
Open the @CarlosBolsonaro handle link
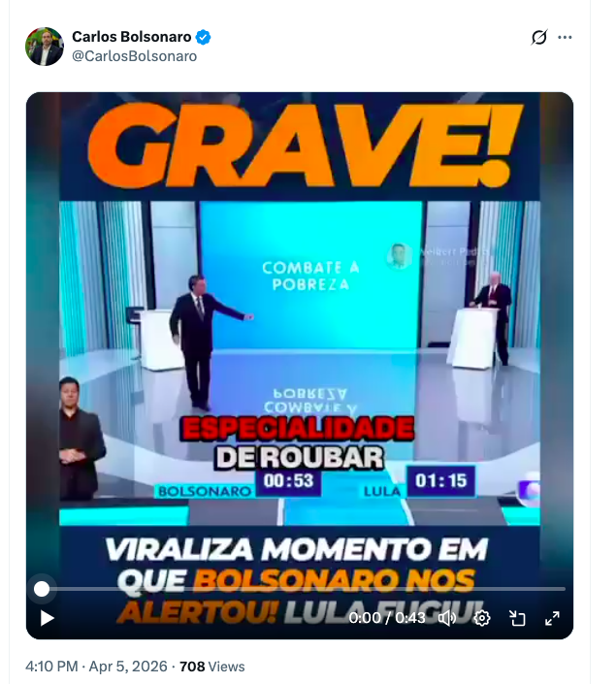[x=135, y=56]
